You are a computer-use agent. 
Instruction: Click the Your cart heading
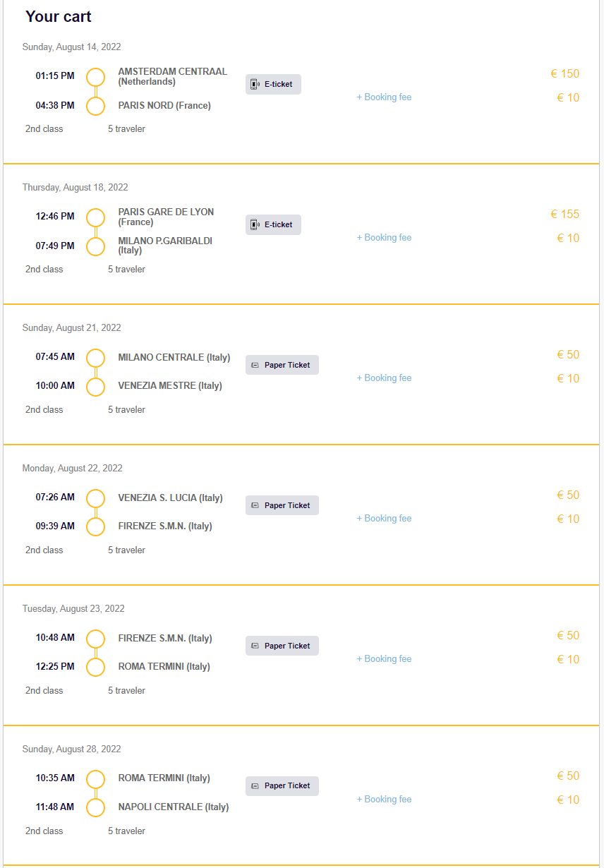tap(59, 16)
